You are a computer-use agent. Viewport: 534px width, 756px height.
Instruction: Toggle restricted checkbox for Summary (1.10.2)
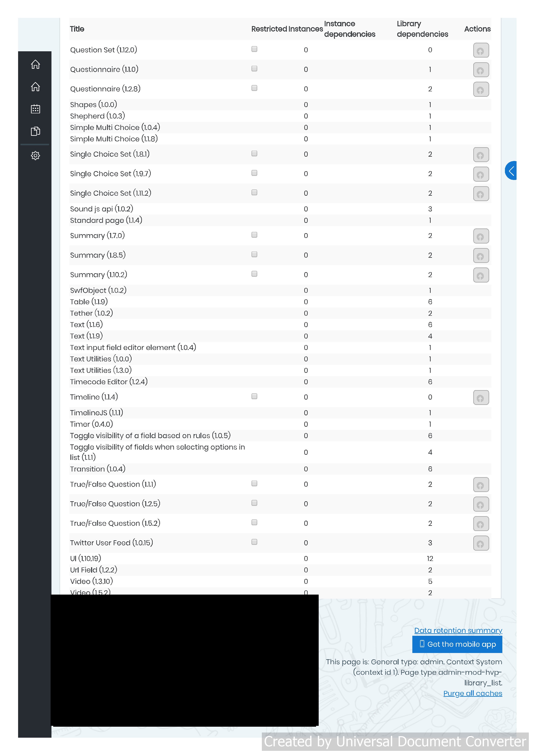tap(254, 274)
